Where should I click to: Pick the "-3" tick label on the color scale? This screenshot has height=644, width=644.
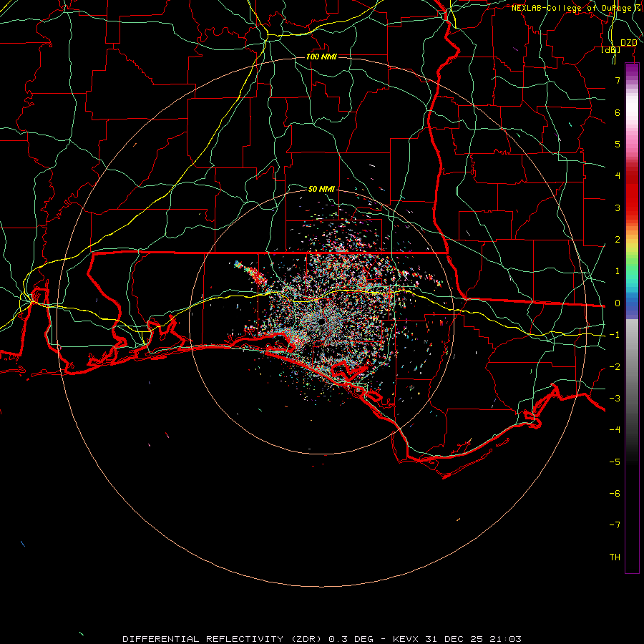coord(615,399)
